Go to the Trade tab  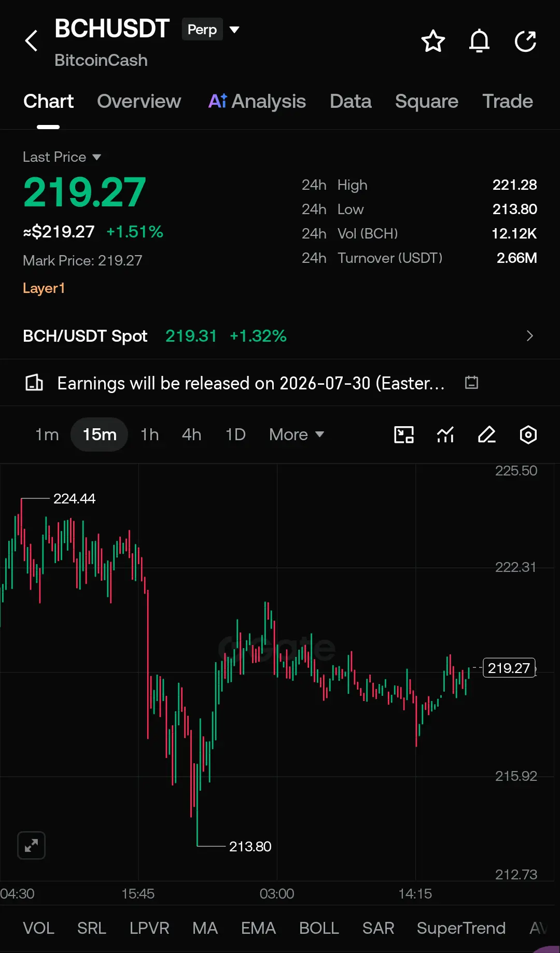point(508,102)
